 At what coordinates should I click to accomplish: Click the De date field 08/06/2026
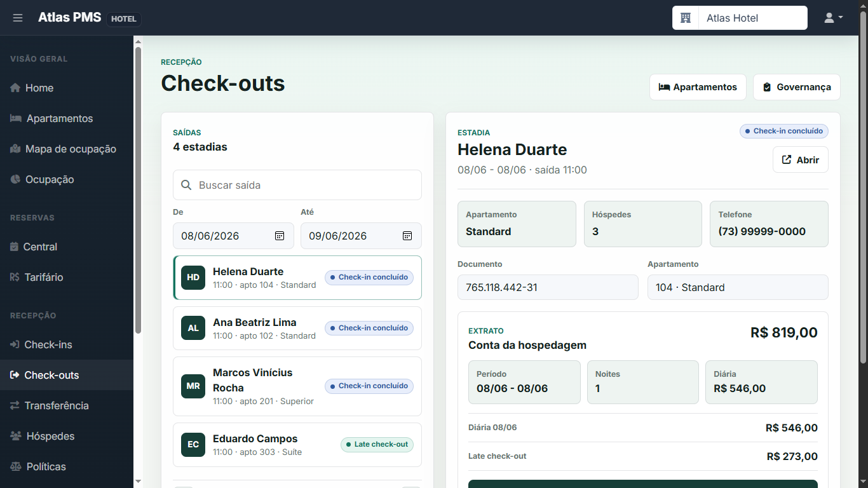(233, 236)
